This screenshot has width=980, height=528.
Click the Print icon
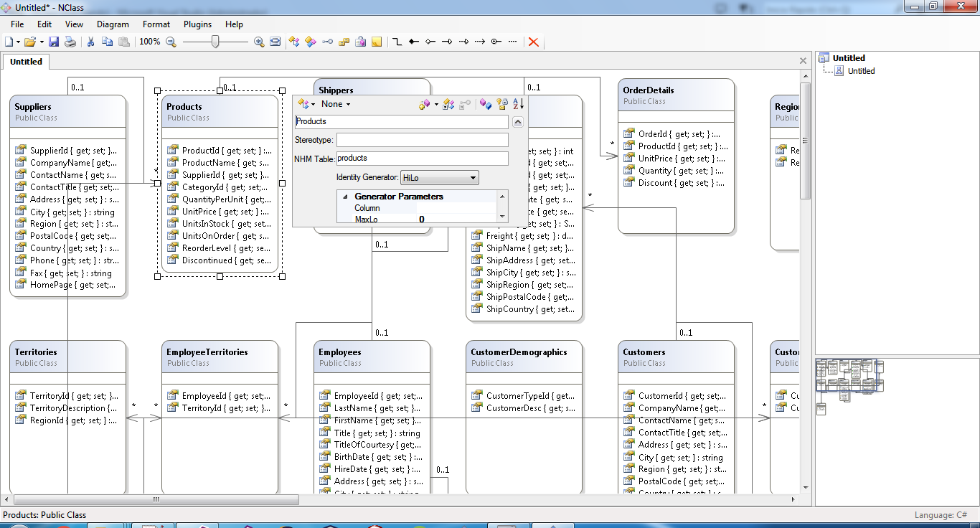pos(70,42)
